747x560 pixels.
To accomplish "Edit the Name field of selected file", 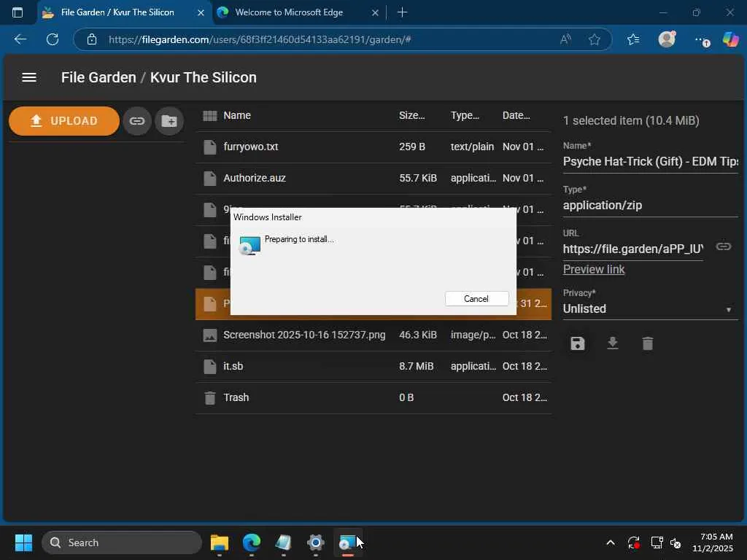I will tap(649, 161).
